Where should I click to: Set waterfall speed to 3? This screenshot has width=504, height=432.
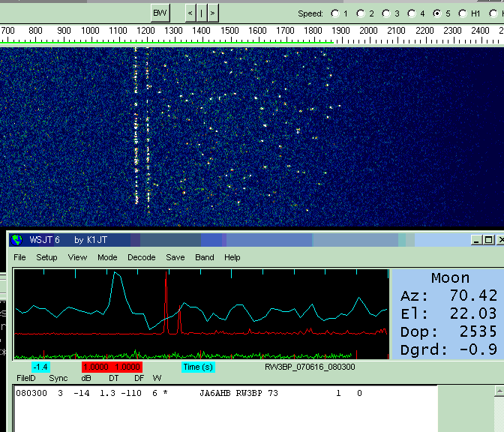pyautogui.click(x=385, y=13)
